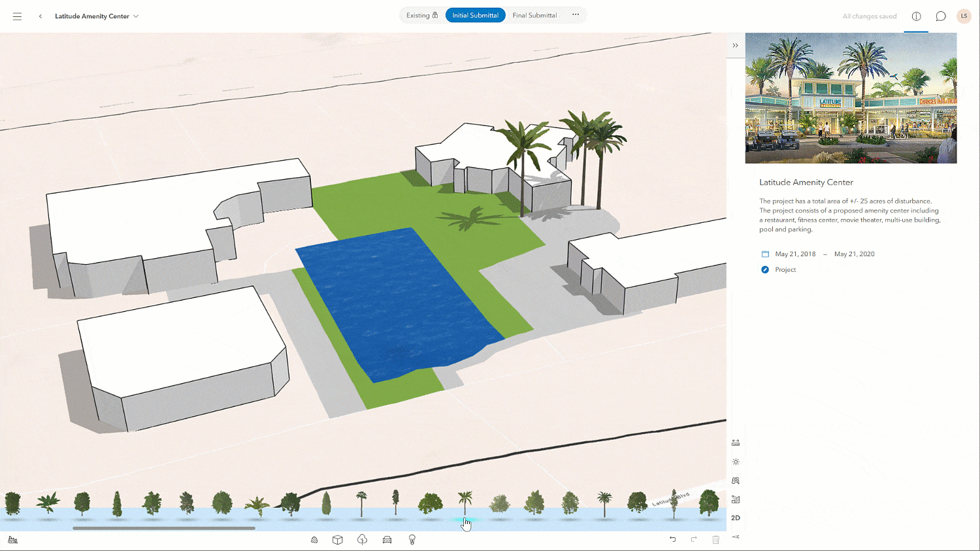Screen dimensions: 980x551
Task: Undo the last edit
Action: pyautogui.click(x=672, y=539)
